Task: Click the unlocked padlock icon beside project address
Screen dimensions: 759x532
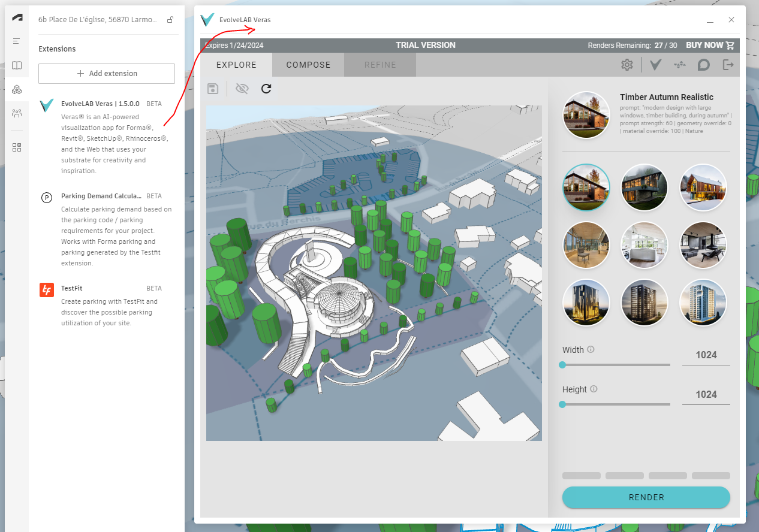Action: click(x=170, y=20)
